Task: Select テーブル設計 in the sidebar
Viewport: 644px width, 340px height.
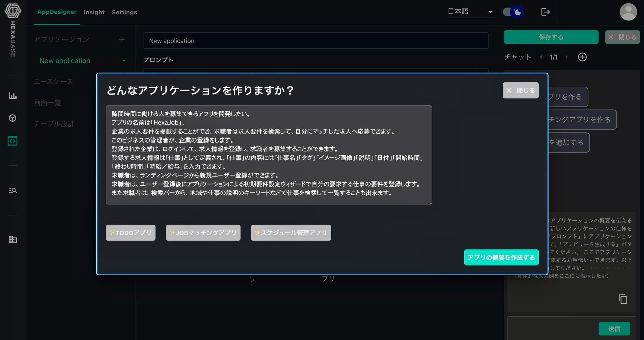Action: pyautogui.click(x=54, y=124)
